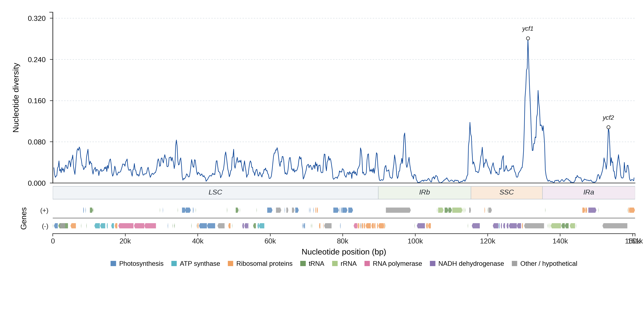Click the "Nucleotide position (bp)" x-axis title
The image size is (644, 313).
pos(344,252)
